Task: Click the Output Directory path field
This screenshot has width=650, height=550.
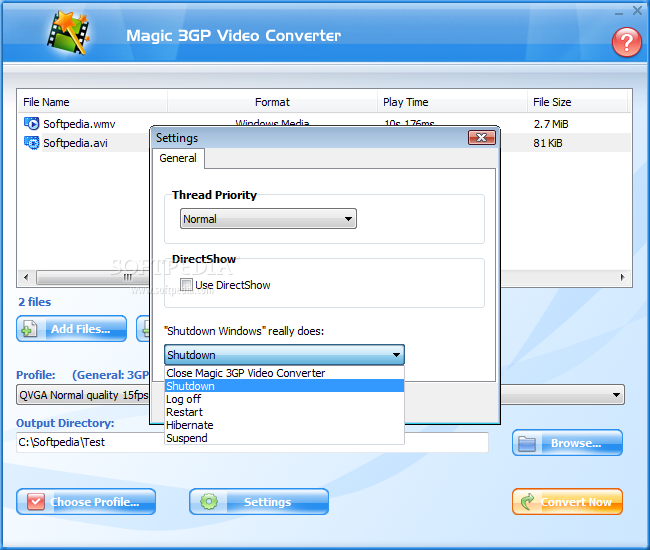Action: pyautogui.click(x=252, y=442)
